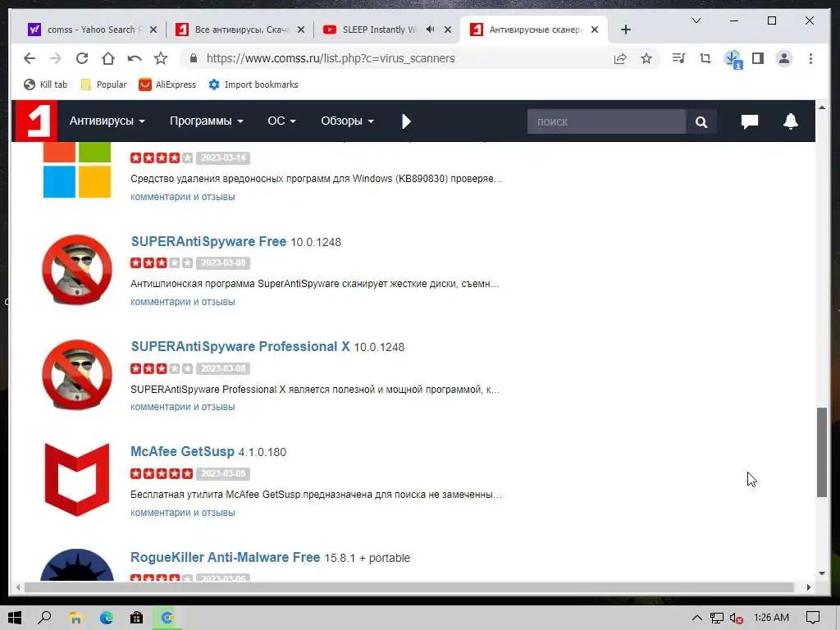Click the Windows logo thumbnail

(77, 171)
